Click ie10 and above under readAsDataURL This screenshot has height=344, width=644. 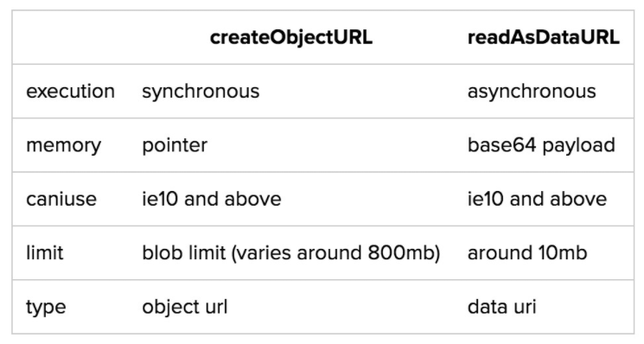(537, 199)
